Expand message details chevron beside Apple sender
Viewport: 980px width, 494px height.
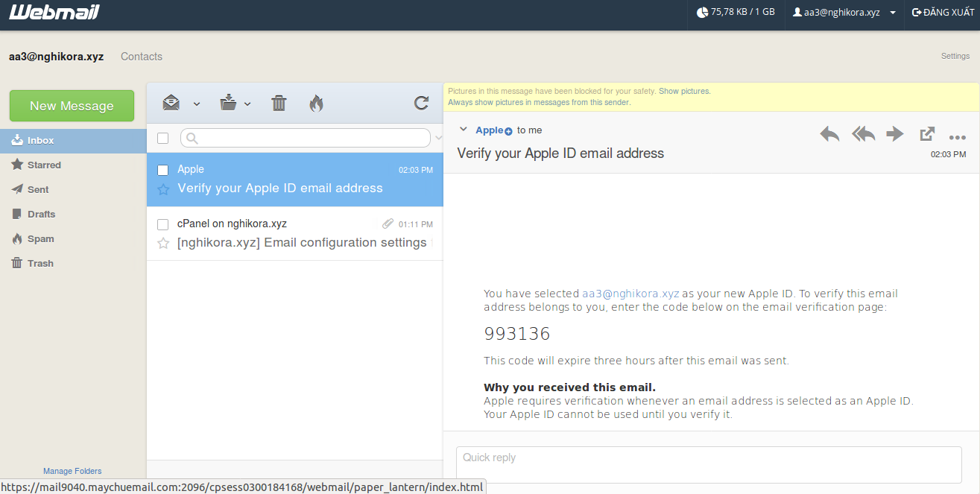click(x=463, y=130)
